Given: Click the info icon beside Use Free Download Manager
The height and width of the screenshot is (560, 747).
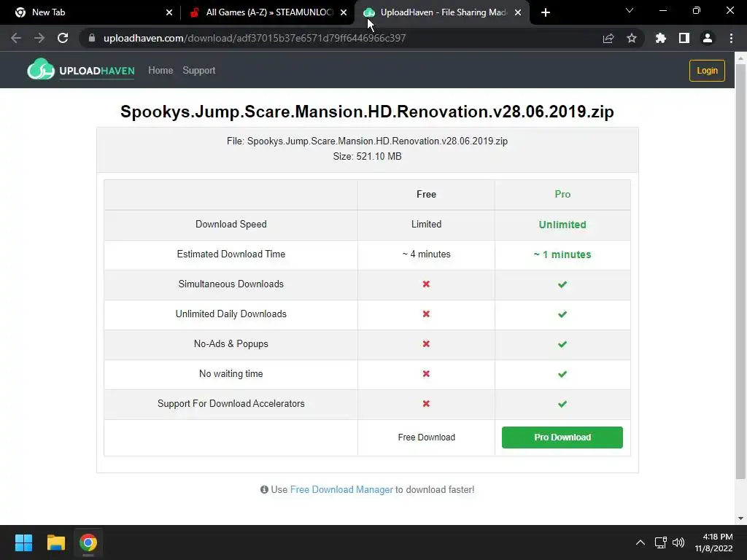Looking at the screenshot, I should (264, 489).
